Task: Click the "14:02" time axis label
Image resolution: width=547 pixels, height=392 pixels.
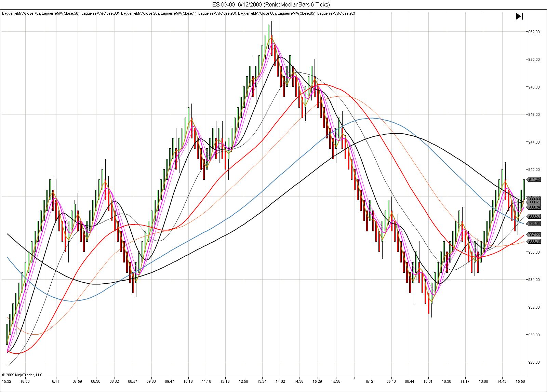Action: click(x=280, y=381)
